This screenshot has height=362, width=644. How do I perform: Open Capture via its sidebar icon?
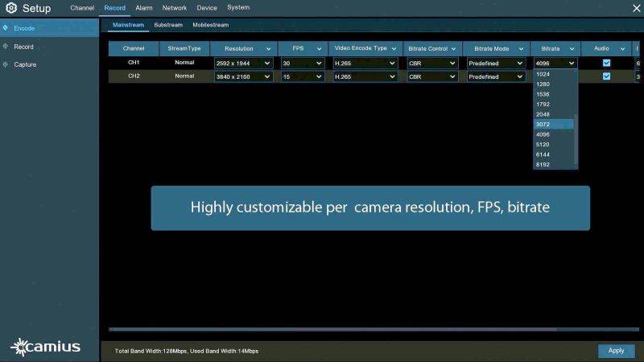coord(6,64)
